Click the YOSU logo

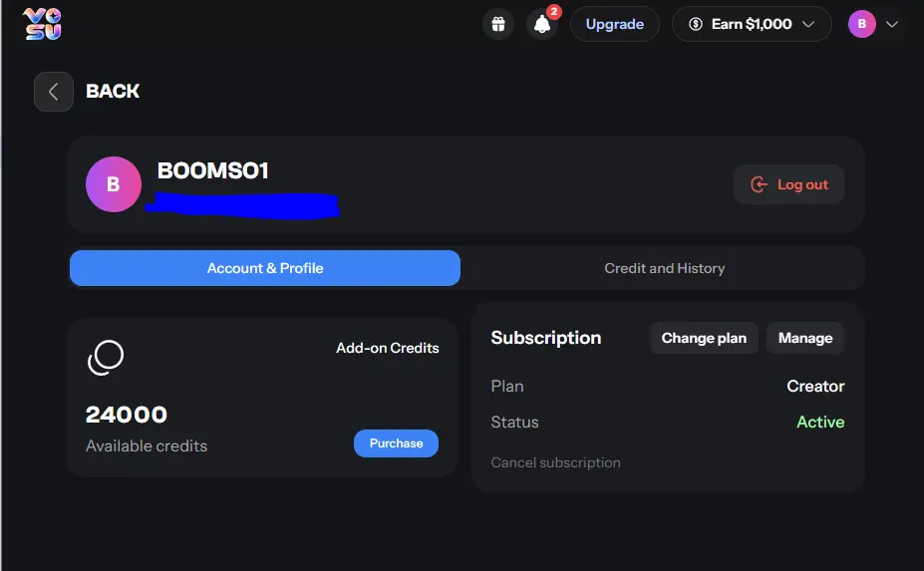pyautogui.click(x=42, y=24)
